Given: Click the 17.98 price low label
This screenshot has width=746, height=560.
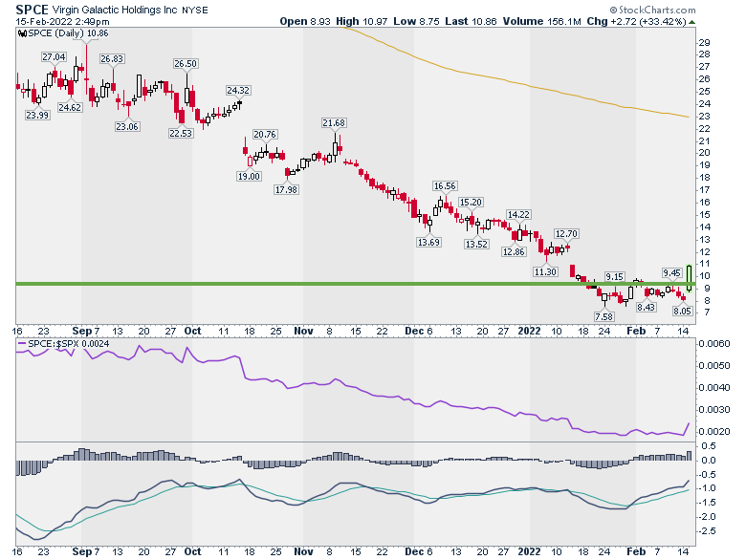Looking at the screenshot, I should [x=286, y=189].
